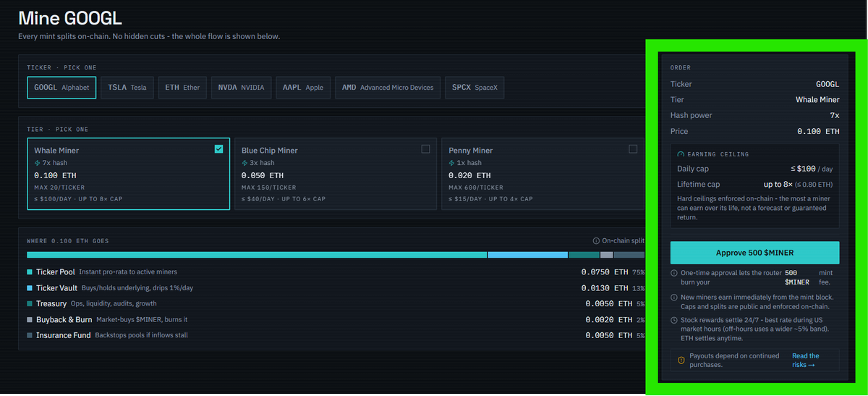Click the WHERE 0.100 ETH GOES header

pyautogui.click(x=68, y=241)
